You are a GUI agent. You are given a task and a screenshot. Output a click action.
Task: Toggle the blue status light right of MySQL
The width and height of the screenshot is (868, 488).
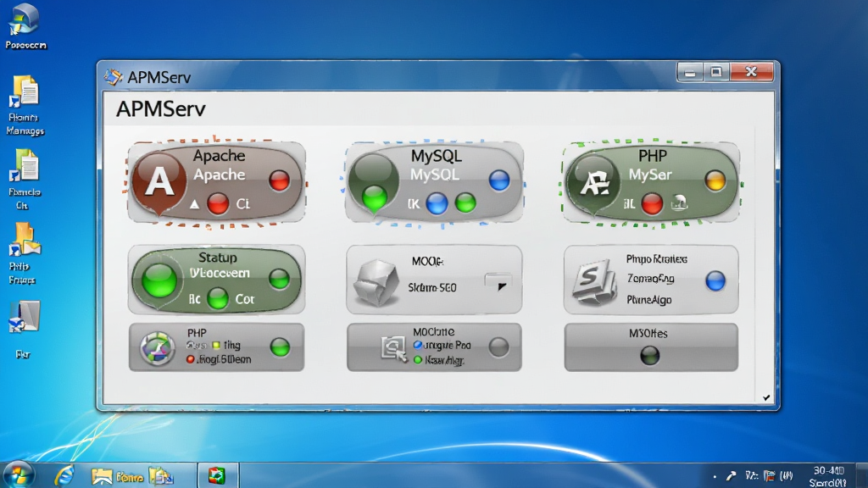pyautogui.click(x=498, y=180)
